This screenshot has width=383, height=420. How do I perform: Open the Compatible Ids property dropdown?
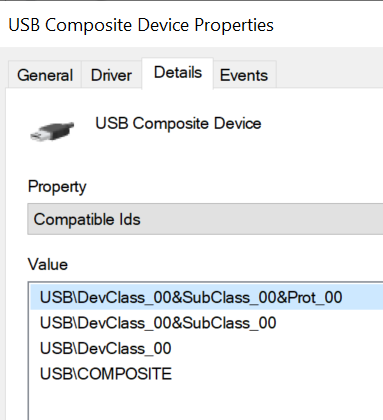coord(205,219)
